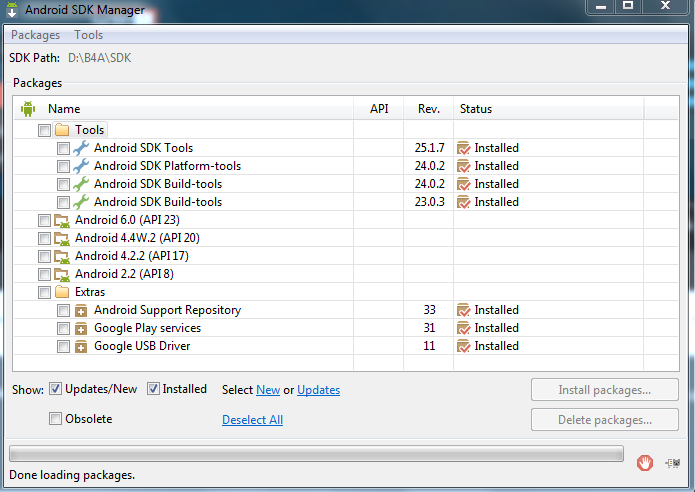The height and width of the screenshot is (492, 695).
Task: Click the Select New link
Action: tap(267, 390)
